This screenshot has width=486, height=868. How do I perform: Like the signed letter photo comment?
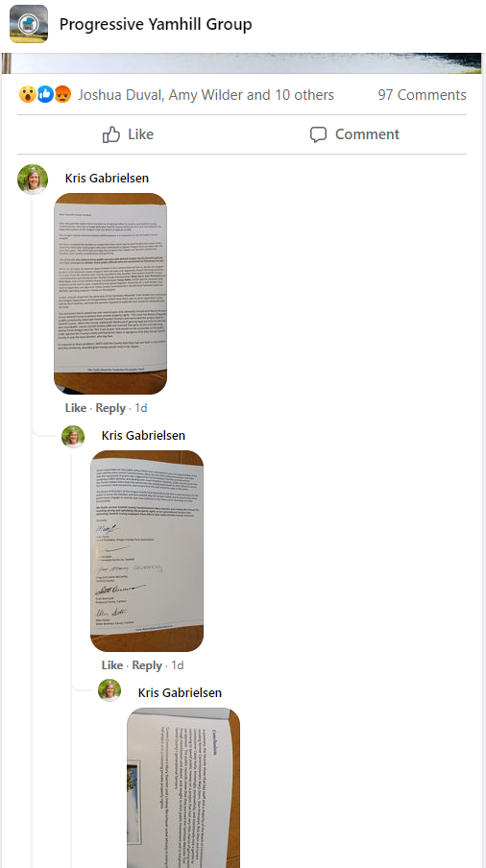(x=112, y=665)
